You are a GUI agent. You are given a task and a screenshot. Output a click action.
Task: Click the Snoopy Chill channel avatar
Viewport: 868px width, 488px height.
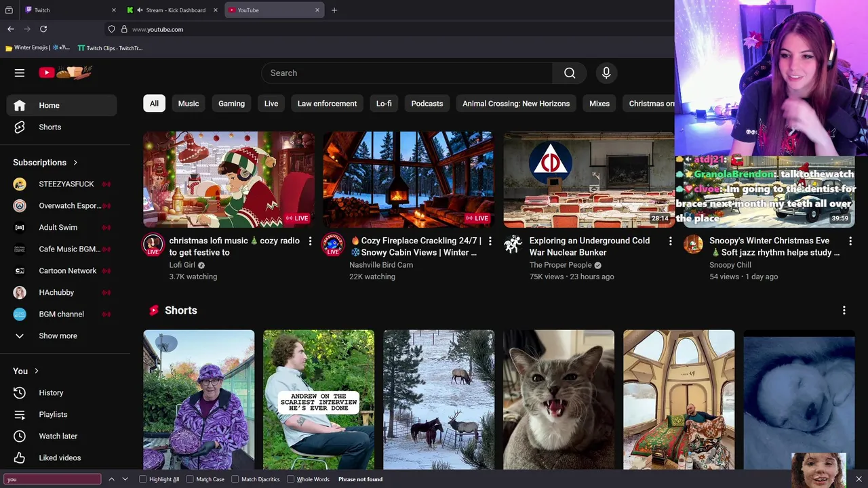[x=693, y=245]
